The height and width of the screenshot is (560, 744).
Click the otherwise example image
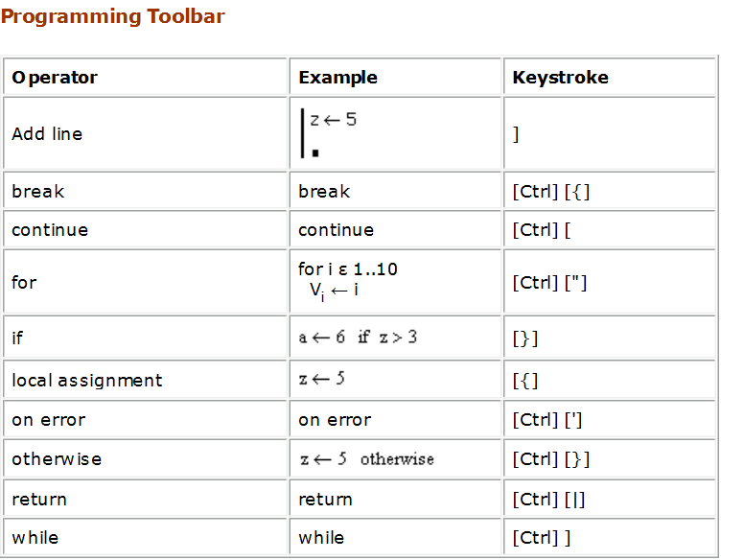pos(367,459)
